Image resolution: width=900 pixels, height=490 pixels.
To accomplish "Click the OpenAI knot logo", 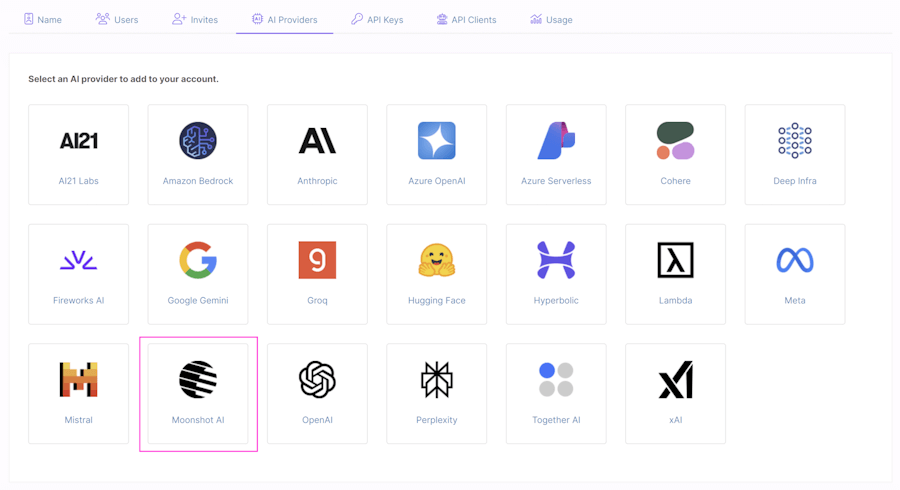I will (x=317, y=379).
